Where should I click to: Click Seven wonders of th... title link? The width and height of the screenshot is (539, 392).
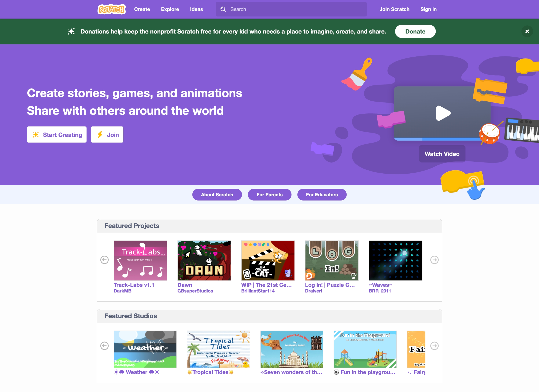pos(291,372)
